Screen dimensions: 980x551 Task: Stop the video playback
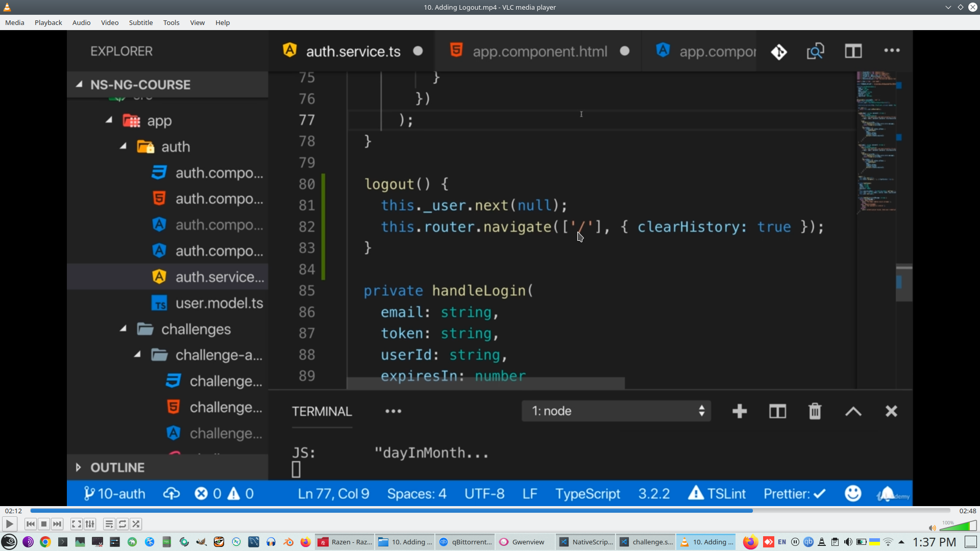click(x=44, y=524)
